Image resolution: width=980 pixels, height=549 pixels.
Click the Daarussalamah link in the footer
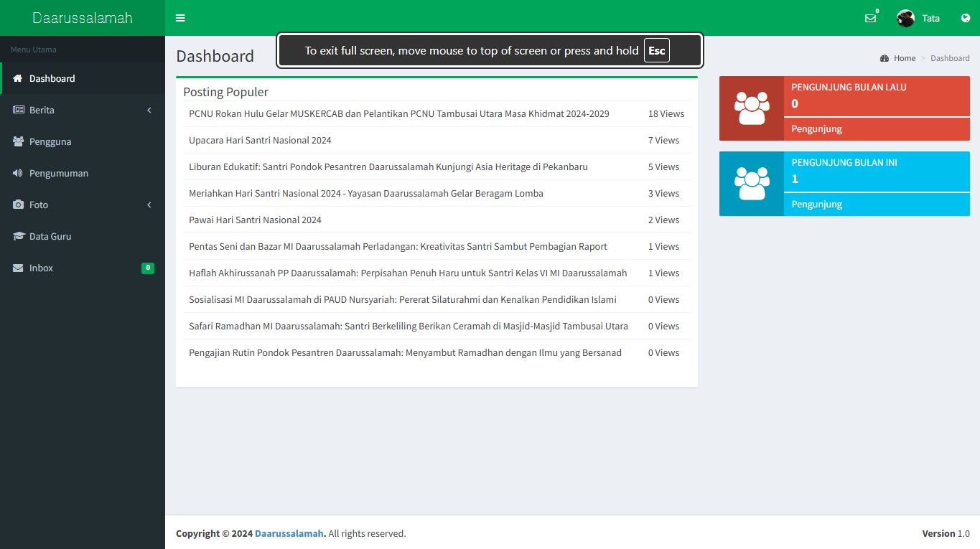coord(289,533)
